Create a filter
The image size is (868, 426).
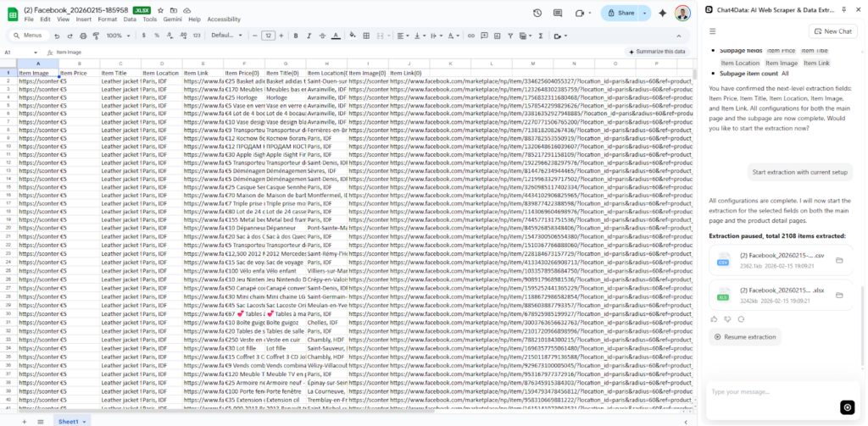pyautogui.click(x=510, y=36)
